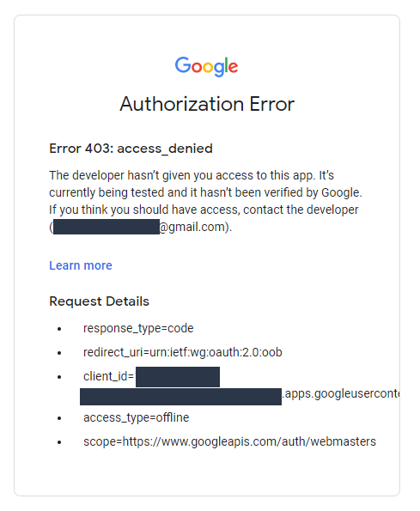
Task: Select the response_type=code item
Action: 138,328
